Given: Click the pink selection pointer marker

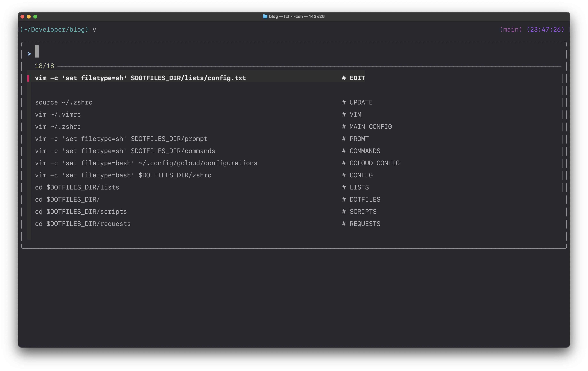Looking at the screenshot, I should tap(28, 78).
